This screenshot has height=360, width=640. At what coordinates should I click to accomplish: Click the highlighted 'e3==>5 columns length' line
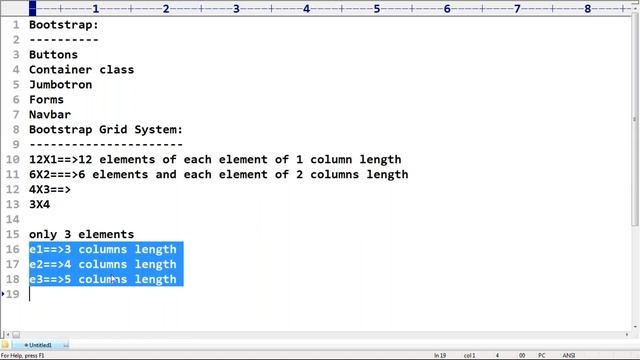point(103,279)
